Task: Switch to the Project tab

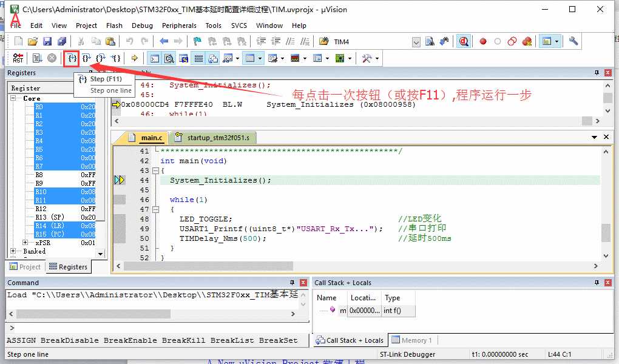Action: [25, 267]
